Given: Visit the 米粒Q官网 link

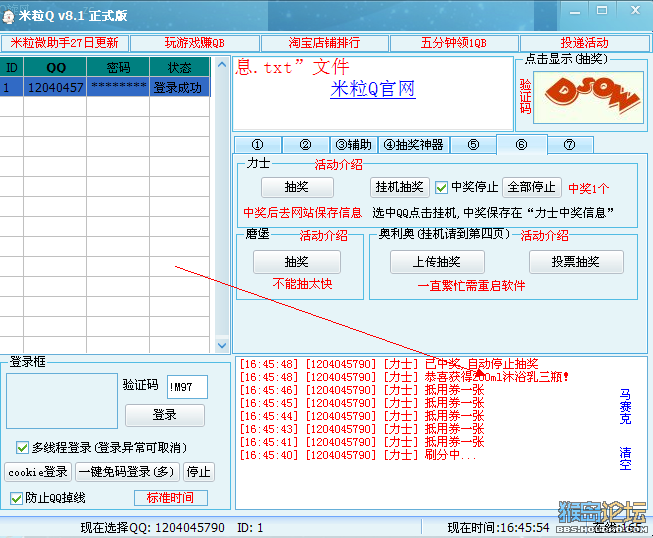Looking at the screenshot, I should click(x=373, y=89).
